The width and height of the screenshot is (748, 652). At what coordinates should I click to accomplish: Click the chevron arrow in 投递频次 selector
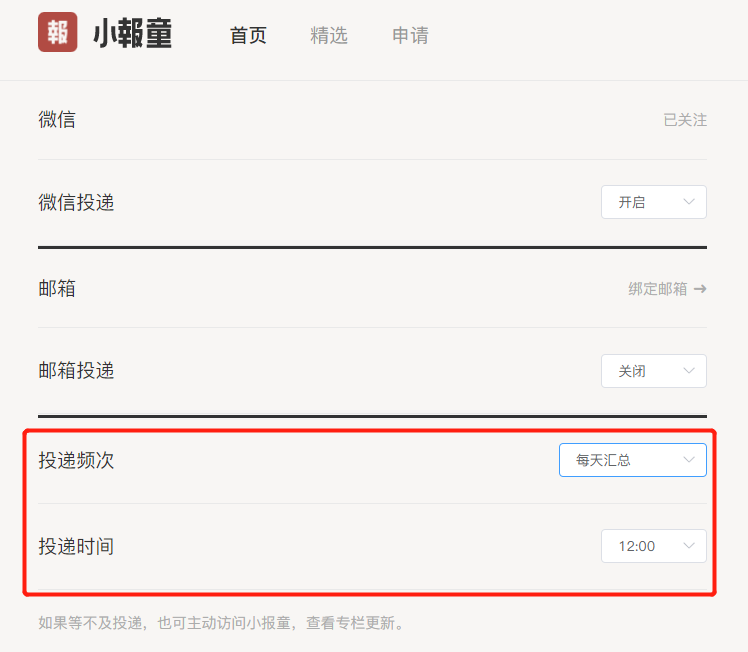[x=688, y=459]
